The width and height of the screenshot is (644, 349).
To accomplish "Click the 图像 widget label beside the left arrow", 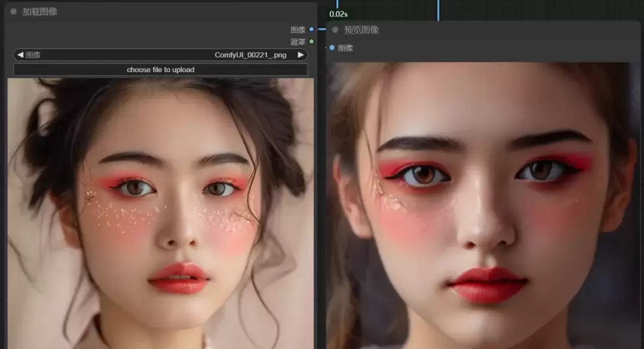I will 33,55.
